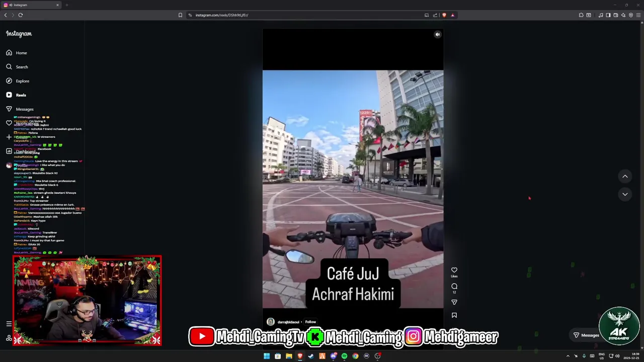This screenshot has width=644, height=362.
Task: Pause the reel video by clicking it
Action: point(353,189)
